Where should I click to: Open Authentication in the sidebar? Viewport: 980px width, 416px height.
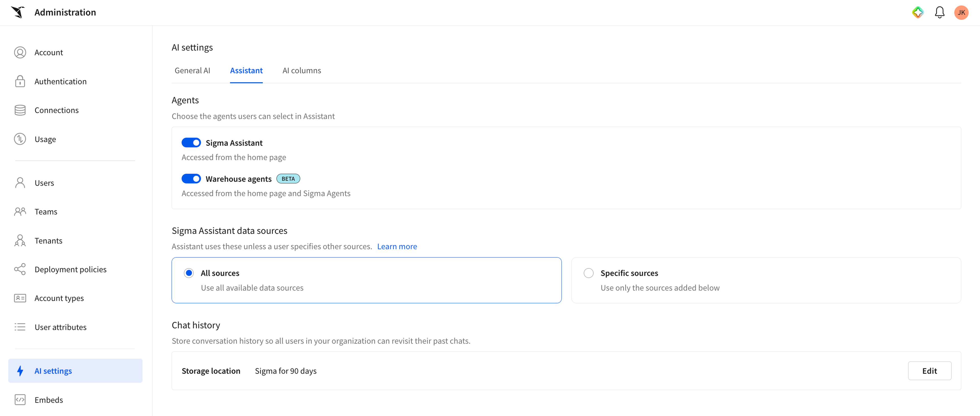point(75,81)
